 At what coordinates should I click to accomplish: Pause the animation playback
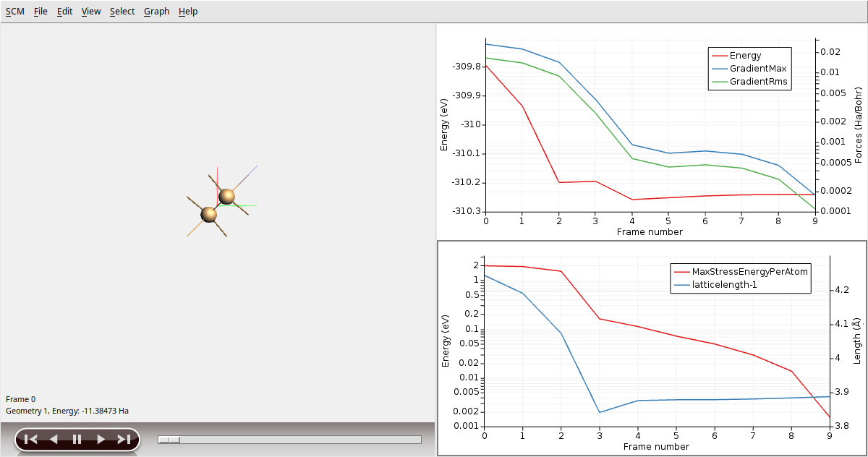pyautogui.click(x=77, y=439)
